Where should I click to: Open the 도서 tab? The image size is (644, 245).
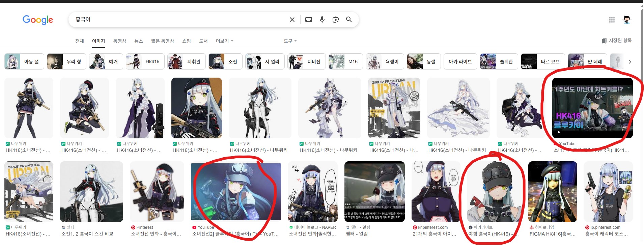(203, 41)
